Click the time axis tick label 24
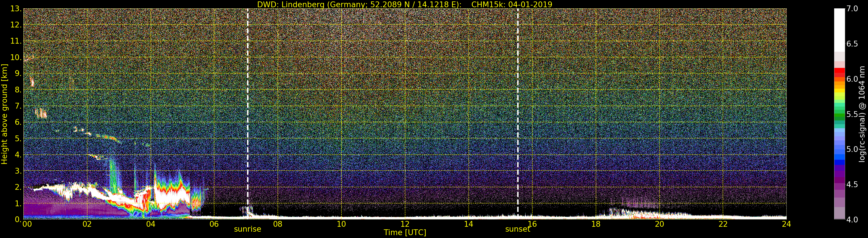Screen dimensions: 868x238 tap(786, 224)
